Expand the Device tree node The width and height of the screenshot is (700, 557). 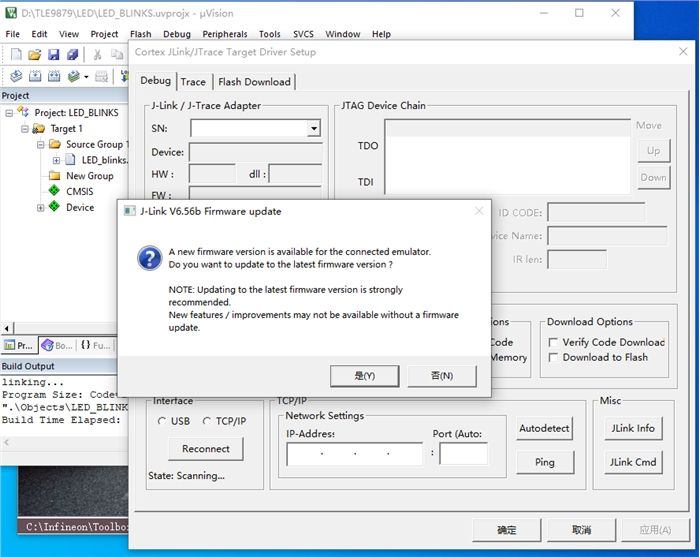(x=41, y=207)
